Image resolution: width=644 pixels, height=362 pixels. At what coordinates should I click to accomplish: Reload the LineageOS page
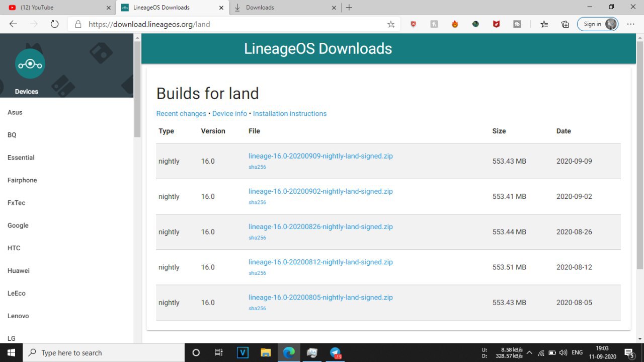click(55, 24)
